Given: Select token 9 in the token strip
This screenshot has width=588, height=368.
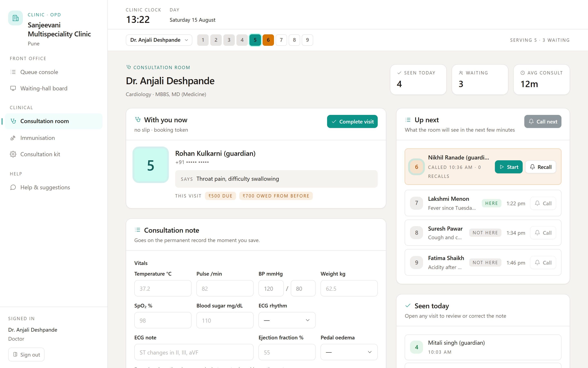Looking at the screenshot, I should pos(307,40).
